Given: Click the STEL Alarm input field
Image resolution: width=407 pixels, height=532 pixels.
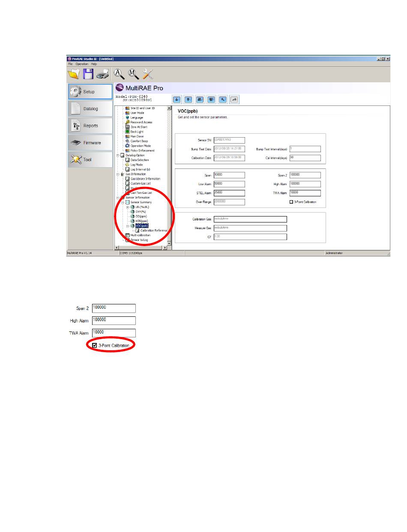Looking at the screenshot, I should coord(229,192).
